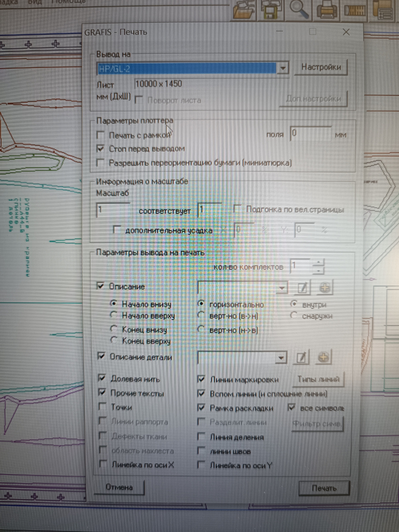Select снаружи radio option
This screenshot has width=399, height=532.
293,316
